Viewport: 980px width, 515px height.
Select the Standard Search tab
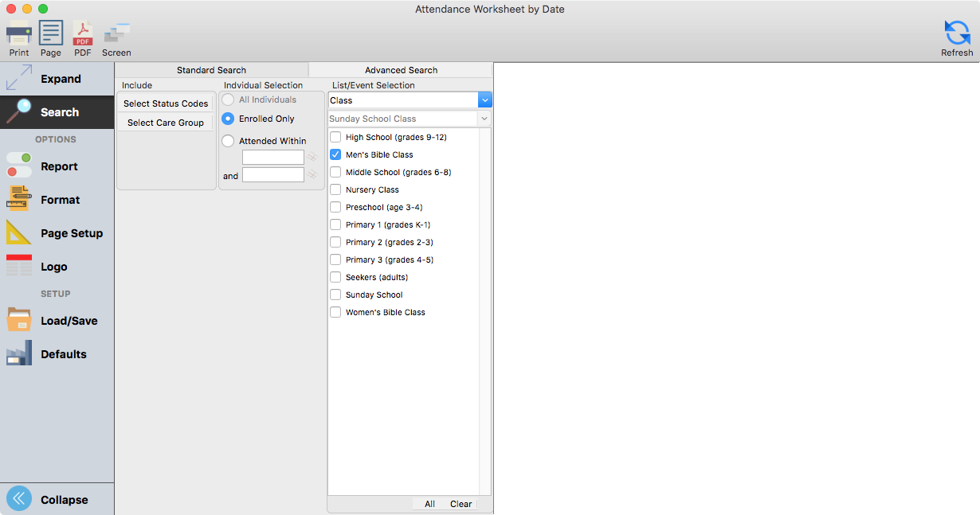tap(211, 70)
